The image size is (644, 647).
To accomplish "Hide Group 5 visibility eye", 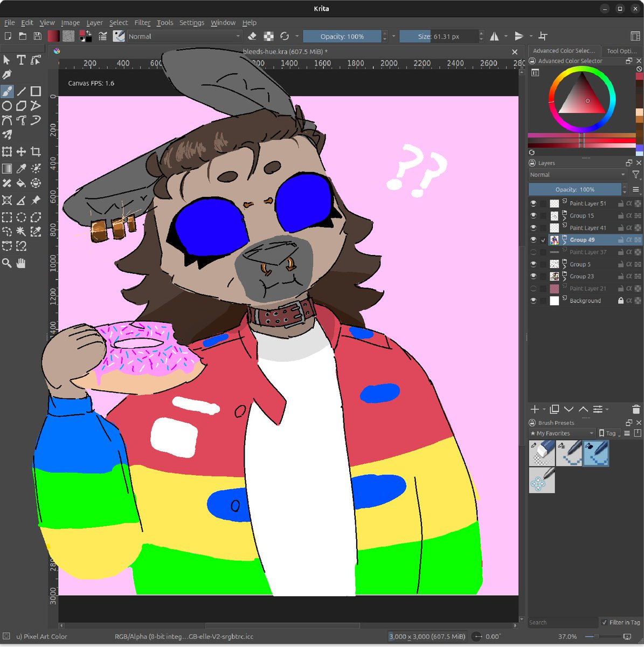I will (x=534, y=264).
